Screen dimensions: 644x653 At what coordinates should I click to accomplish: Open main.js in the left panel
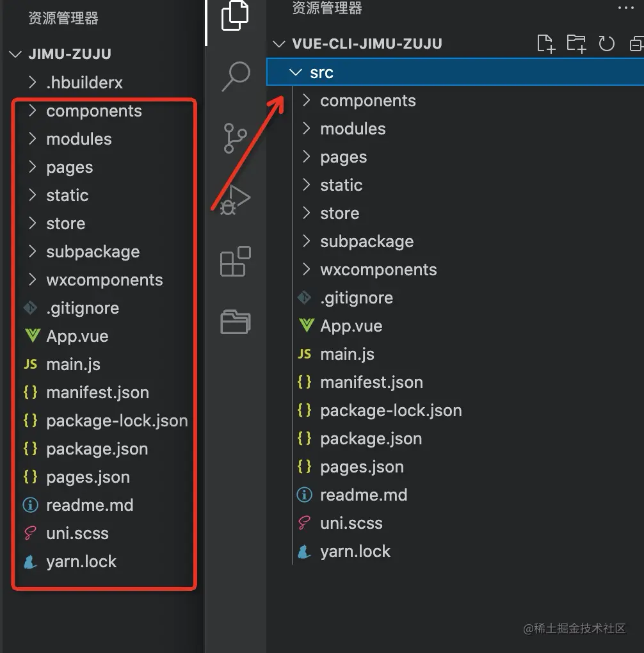[x=73, y=364]
